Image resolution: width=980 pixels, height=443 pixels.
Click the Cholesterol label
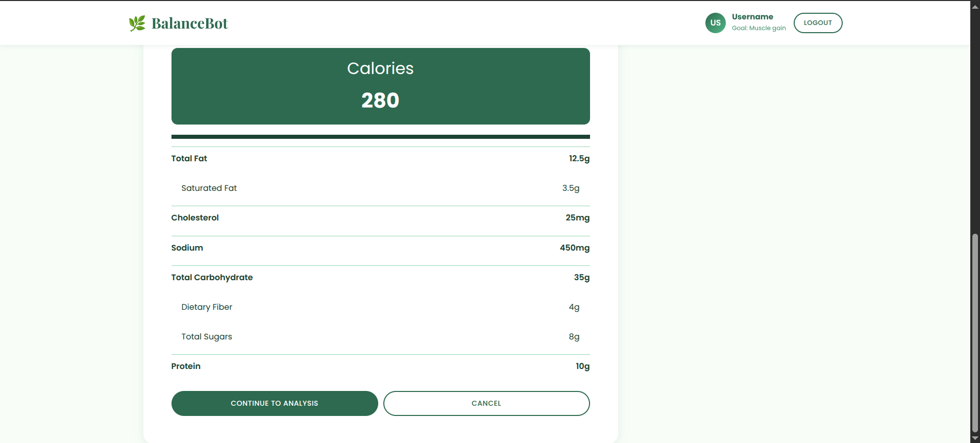[195, 217]
